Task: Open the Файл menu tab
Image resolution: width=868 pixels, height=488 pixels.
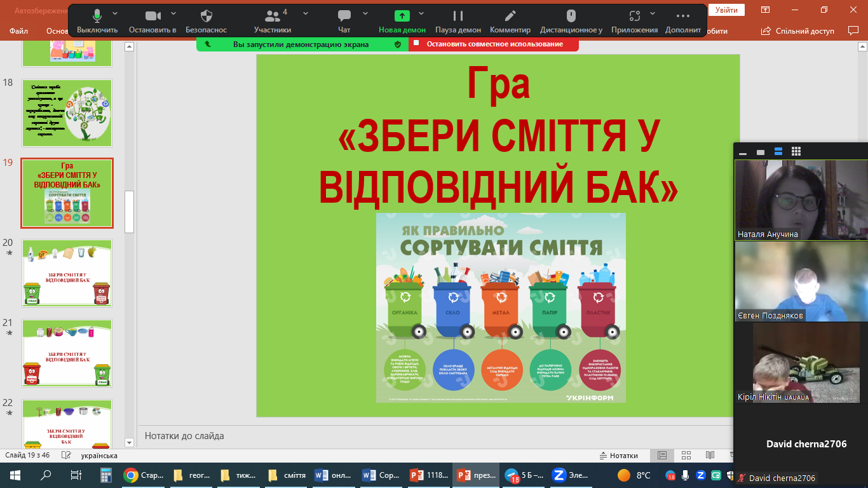Action: coord(19,30)
